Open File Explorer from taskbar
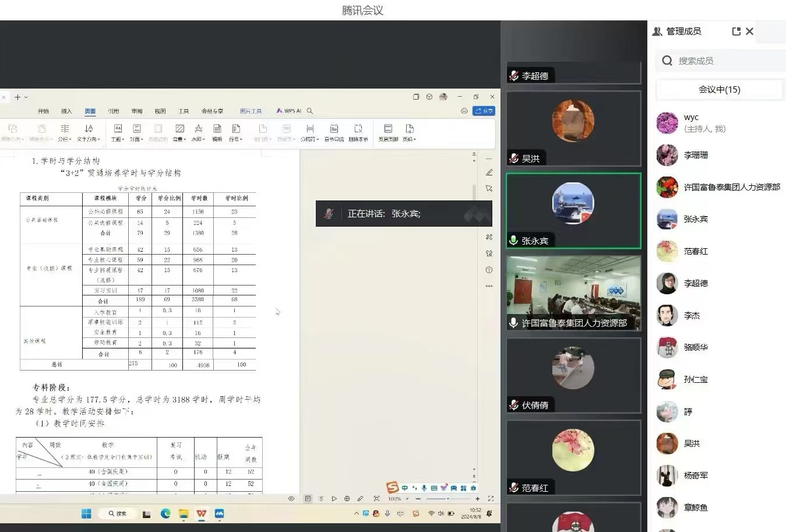The width and height of the screenshot is (786, 532). tap(184, 513)
